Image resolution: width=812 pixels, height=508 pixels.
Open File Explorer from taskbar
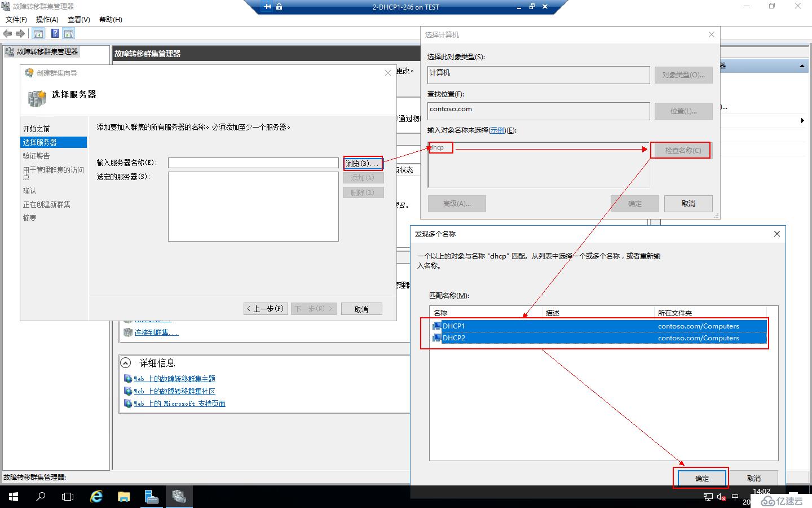click(124, 497)
